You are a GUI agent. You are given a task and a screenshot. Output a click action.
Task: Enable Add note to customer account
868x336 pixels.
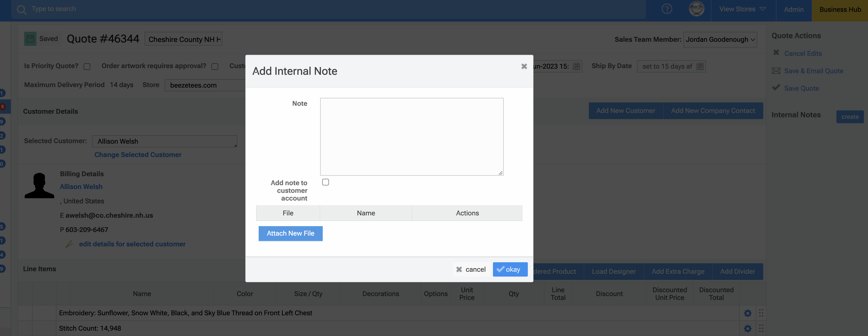click(325, 182)
